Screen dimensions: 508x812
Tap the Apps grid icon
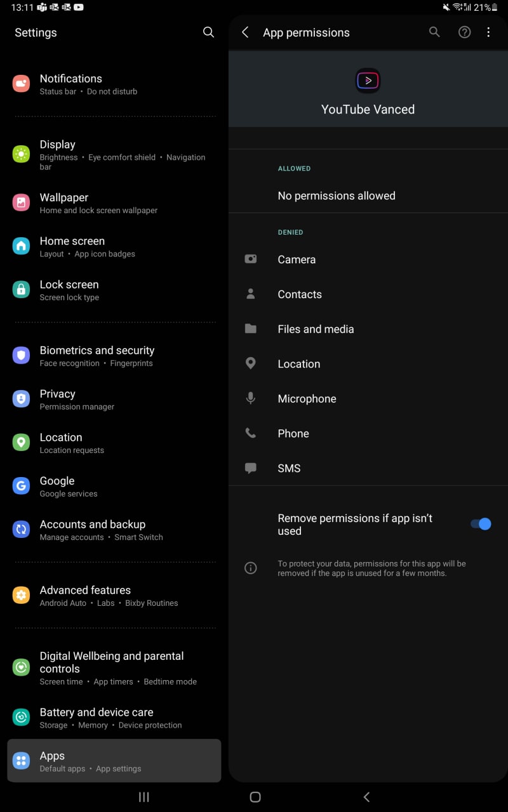pyautogui.click(x=22, y=761)
